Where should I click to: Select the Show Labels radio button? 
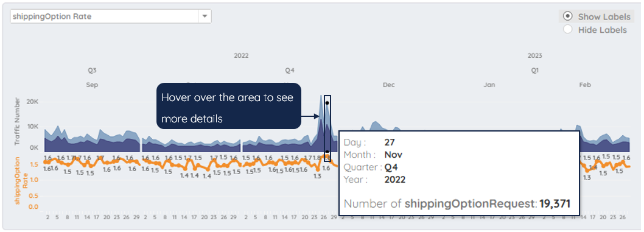click(567, 16)
